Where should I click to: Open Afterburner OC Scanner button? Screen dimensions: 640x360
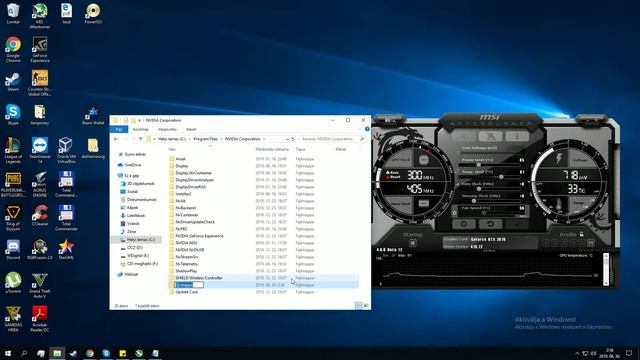490,136
